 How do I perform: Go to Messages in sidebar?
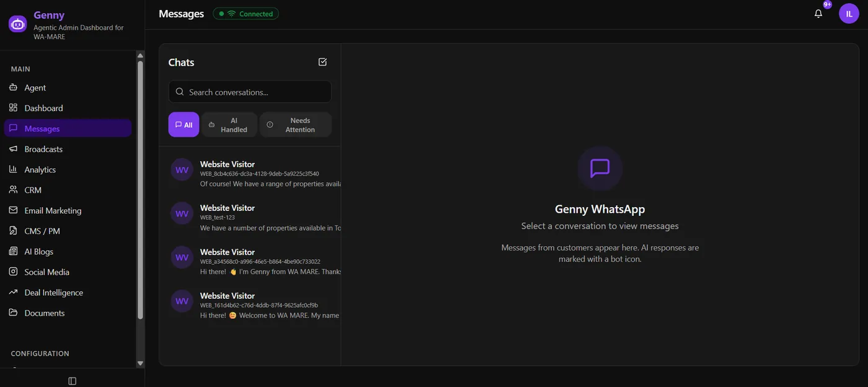(68, 128)
